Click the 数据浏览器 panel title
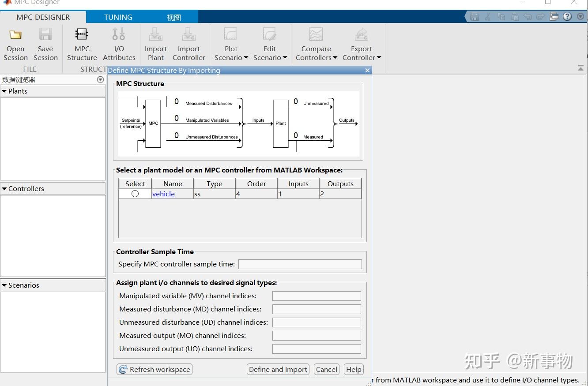Screen dimensions: 588x386 tap(19, 80)
